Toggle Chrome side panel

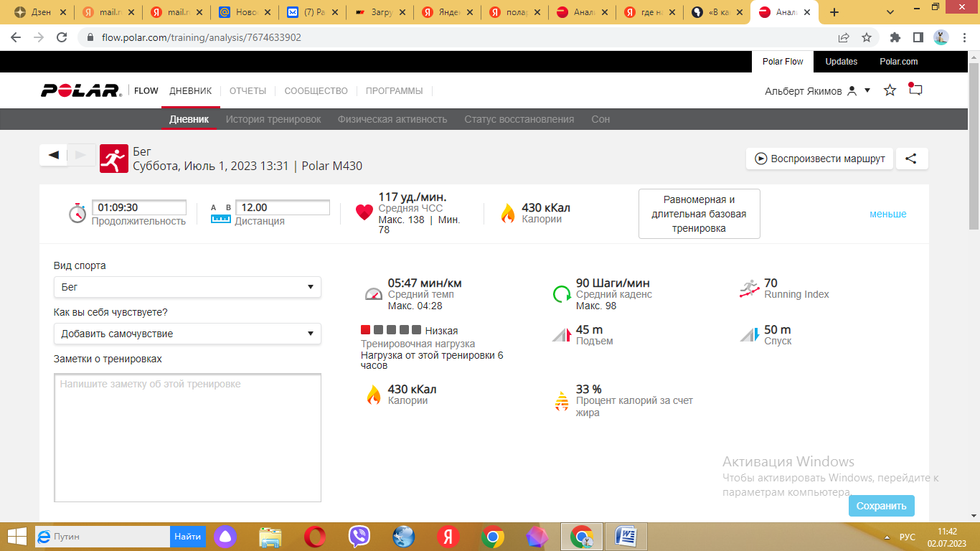click(x=918, y=37)
